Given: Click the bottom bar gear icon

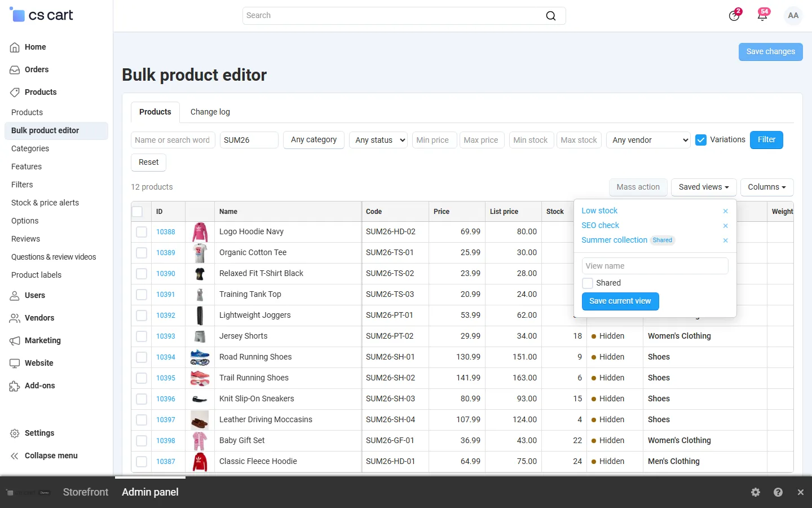Looking at the screenshot, I should click(x=756, y=492).
